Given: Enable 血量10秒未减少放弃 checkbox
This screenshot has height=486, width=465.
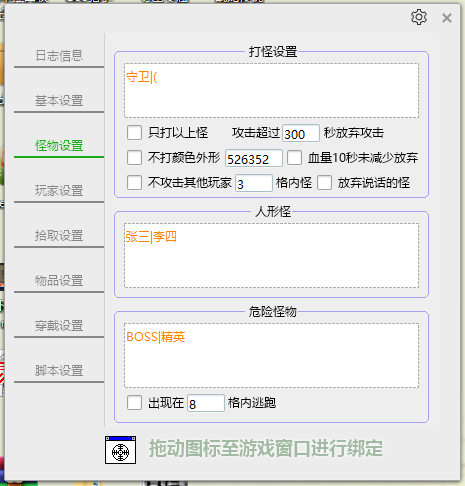Looking at the screenshot, I should [295, 157].
